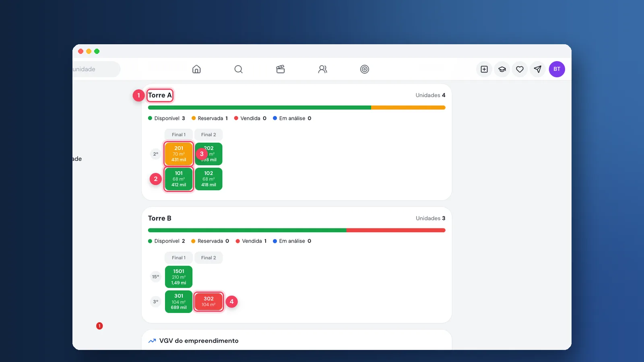Screen dimensions: 644x362
Task: Click the paper plane send icon
Action: coord(537,69)
